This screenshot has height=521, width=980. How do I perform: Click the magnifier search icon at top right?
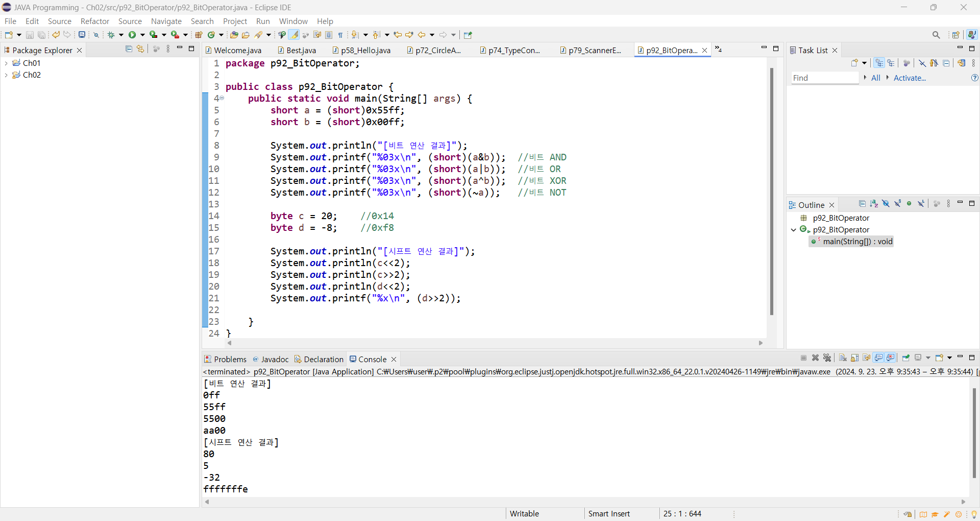pos(936,35)
